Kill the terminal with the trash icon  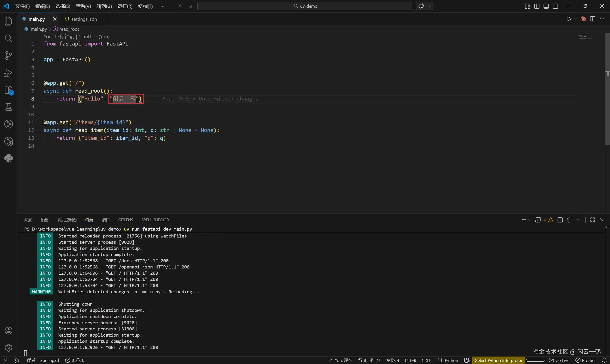[569, 220]
